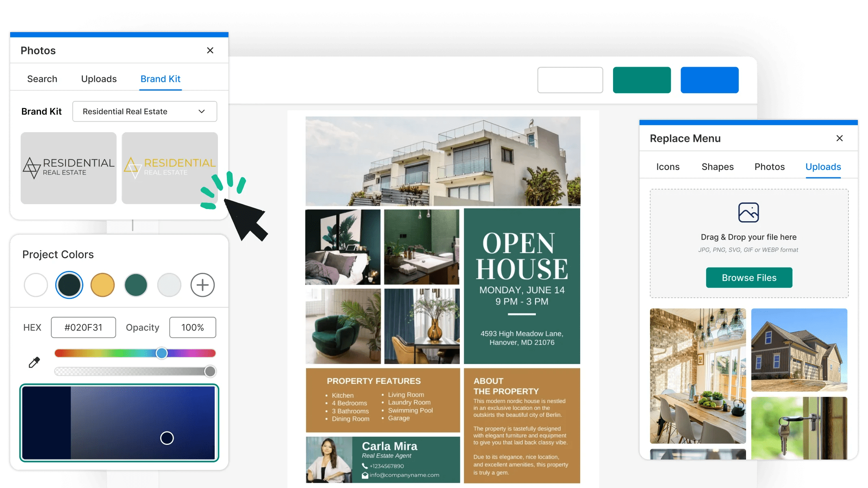Image resolution: width=868 pixels, height=488 pixels.
Task: Click the eyedropper color picker icon
Action: (34, 362)
